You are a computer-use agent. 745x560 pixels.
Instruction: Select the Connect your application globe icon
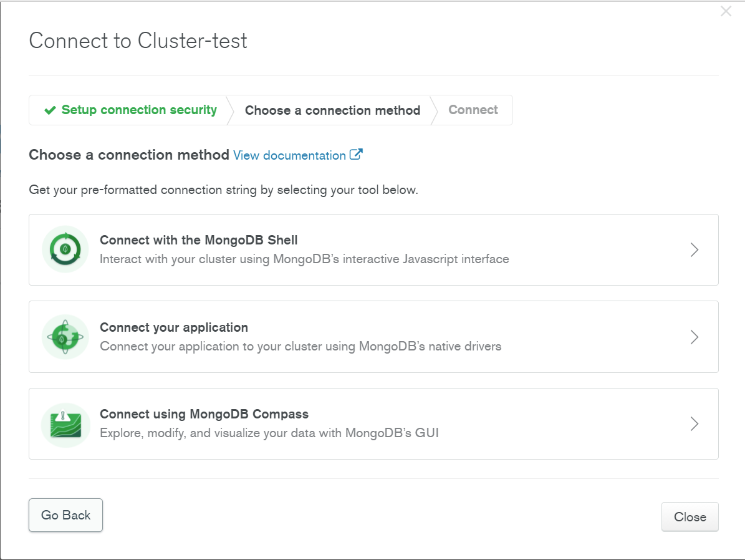pos(65,337)
